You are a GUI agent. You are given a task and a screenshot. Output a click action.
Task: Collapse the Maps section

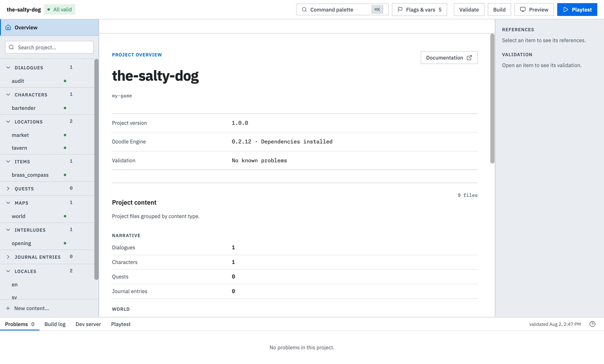(x=8, y=203)
